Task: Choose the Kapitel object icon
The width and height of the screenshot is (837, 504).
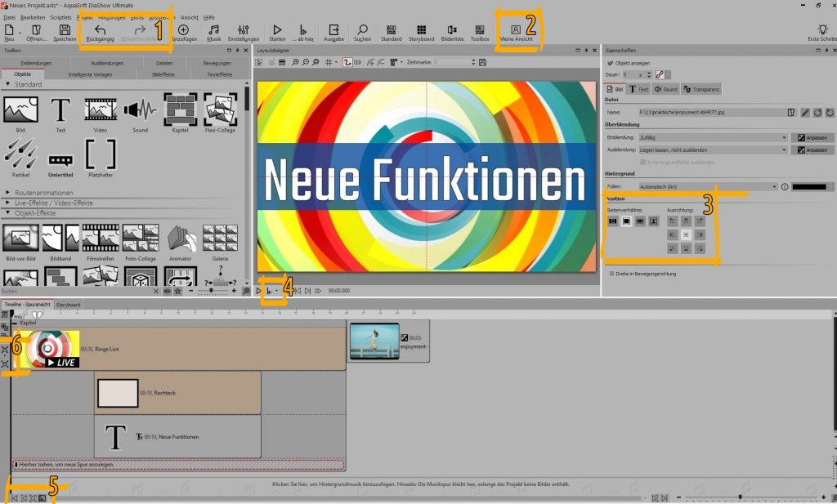Action: pyautogui.click(x=180, y=110)
